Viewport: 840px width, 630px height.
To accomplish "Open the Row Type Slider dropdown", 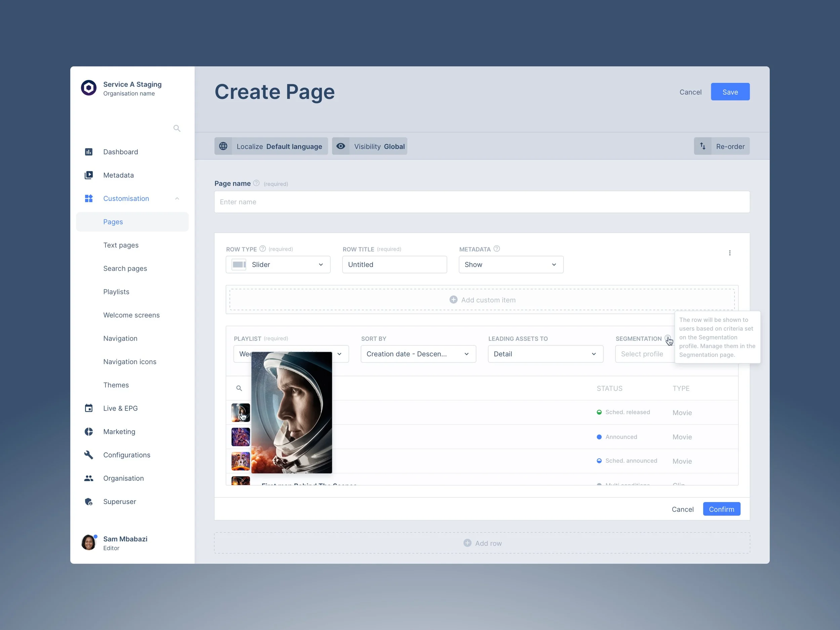I will click(x=278, y=265).
